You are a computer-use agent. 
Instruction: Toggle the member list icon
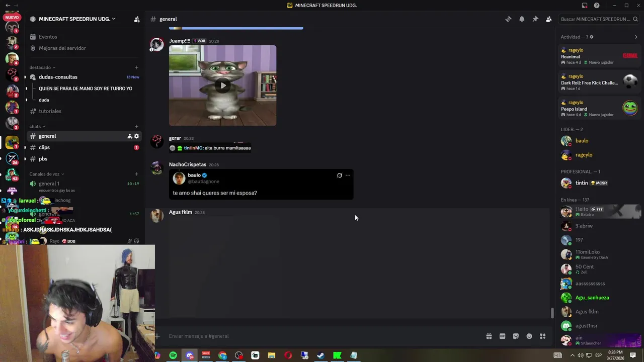pyautogui.click(x=549, y=19)
